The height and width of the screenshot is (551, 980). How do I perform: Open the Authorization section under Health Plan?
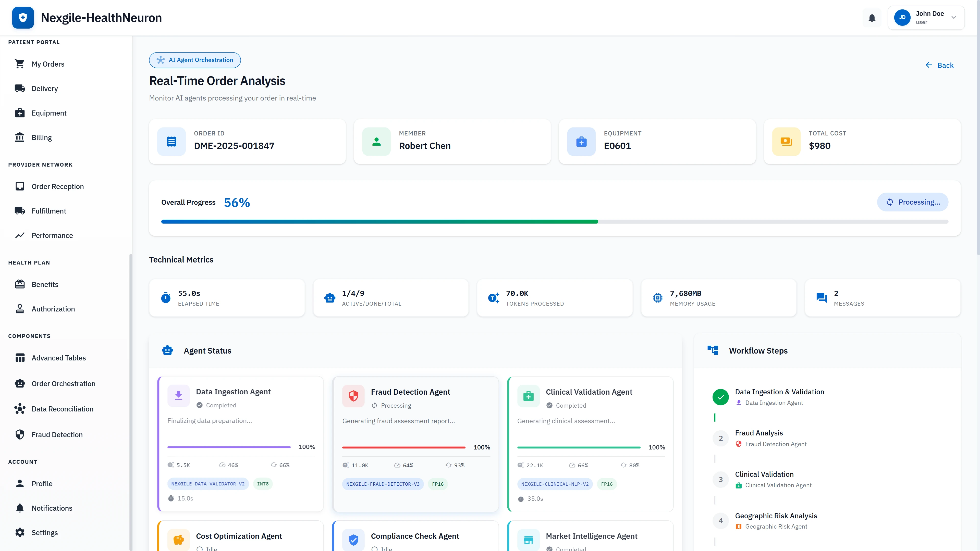click(x=53, y=309)
